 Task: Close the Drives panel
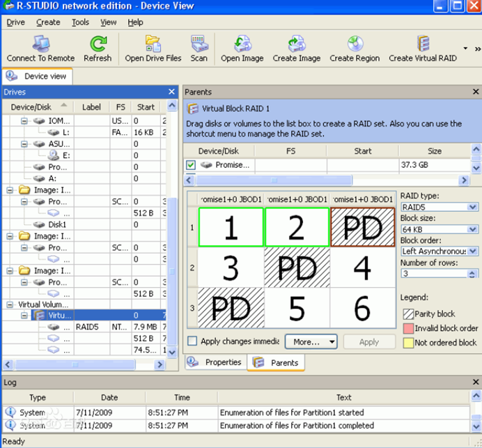point(172,92)
